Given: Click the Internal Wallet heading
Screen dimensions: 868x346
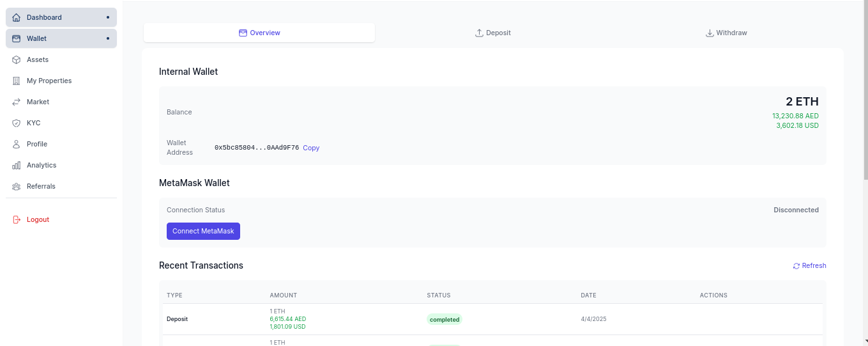Looking at the screenshot, I should (188, 72).
